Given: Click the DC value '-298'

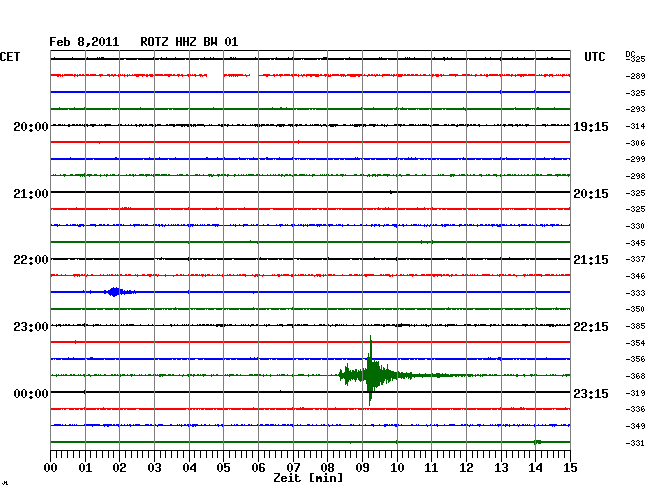Looking at the screenshot, I should click(635, 176).
